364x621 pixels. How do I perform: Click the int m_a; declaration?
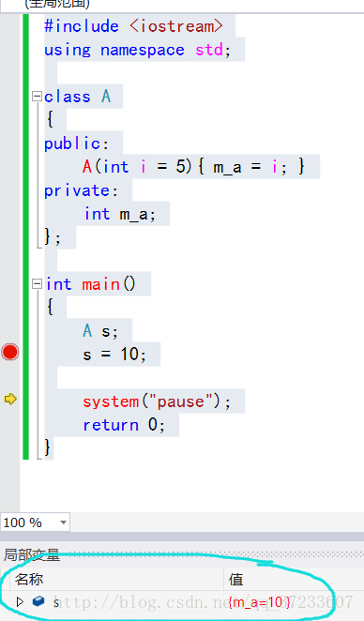click(120, 214)
